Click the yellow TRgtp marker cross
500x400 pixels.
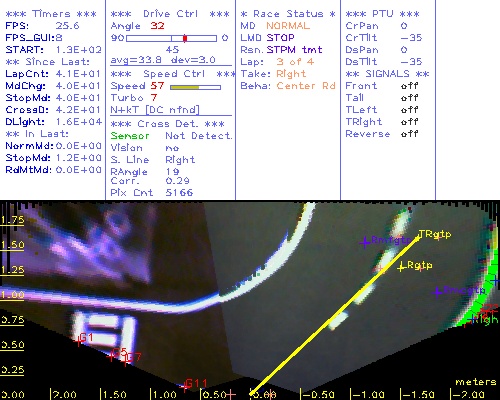point(418,237)
